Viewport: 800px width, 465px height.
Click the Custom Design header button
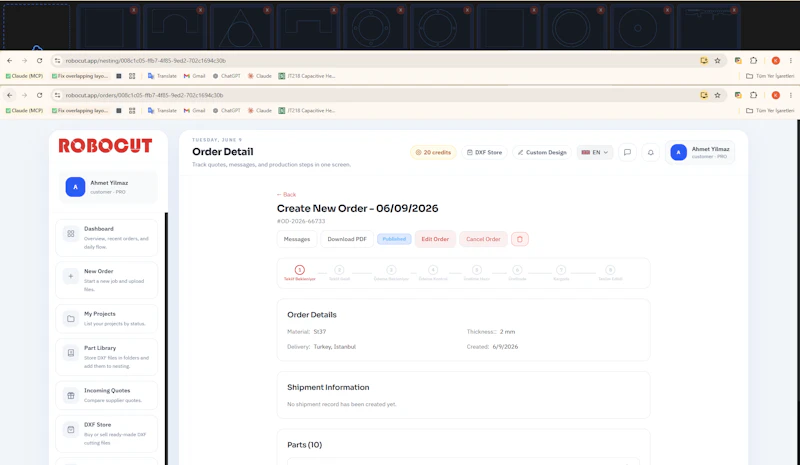tap(542, 152)
